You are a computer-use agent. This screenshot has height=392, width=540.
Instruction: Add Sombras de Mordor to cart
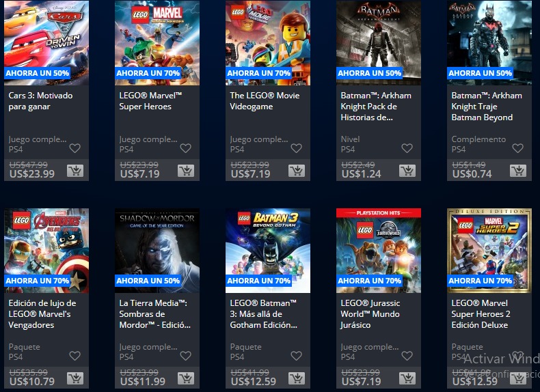pos(186,378)
